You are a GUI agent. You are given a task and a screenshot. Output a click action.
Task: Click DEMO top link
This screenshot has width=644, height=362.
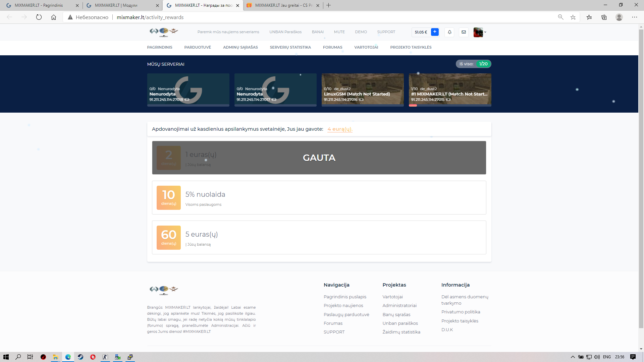(361, 32)
